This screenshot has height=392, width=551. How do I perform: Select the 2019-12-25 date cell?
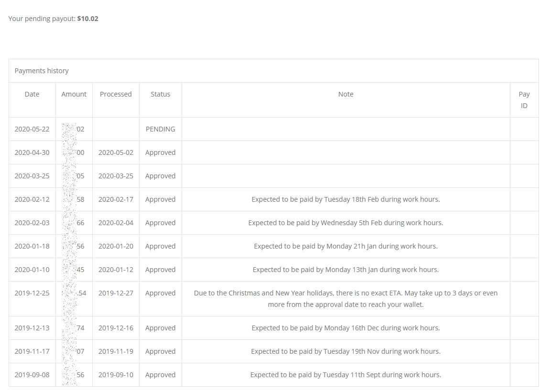pyautogui.click(x=32, y=293)
